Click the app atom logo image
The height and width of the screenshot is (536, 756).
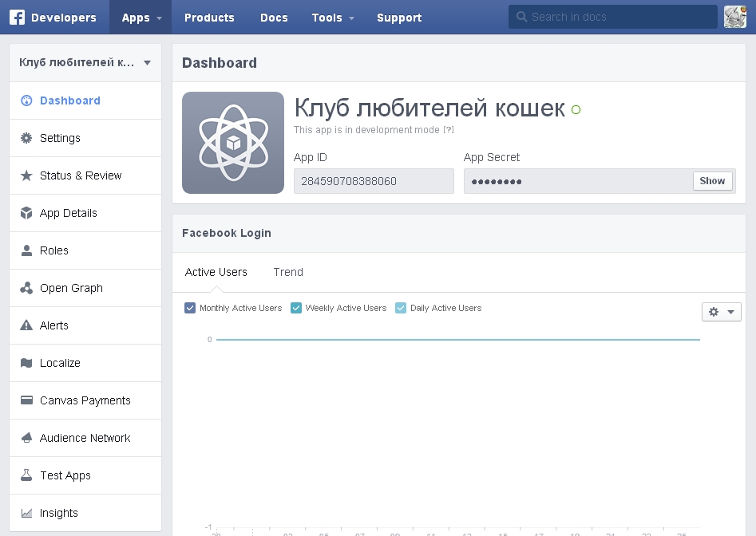point(233,143)
